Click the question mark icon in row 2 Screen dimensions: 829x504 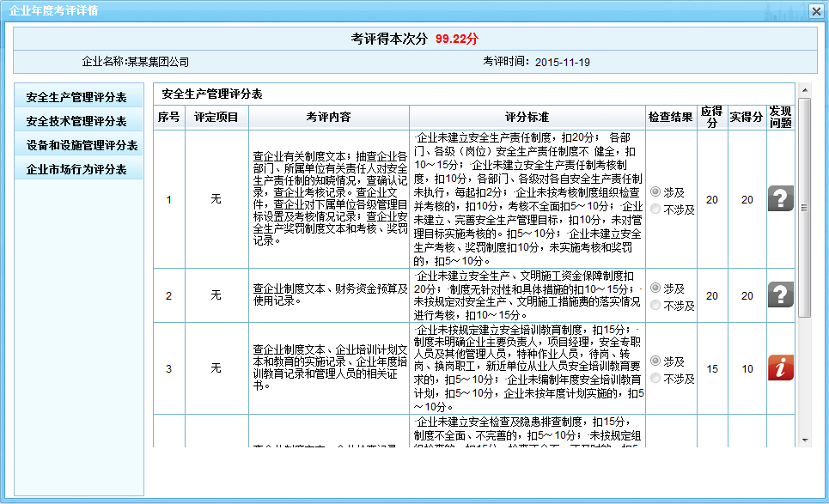pyautogui.click(x=780, y=295)
